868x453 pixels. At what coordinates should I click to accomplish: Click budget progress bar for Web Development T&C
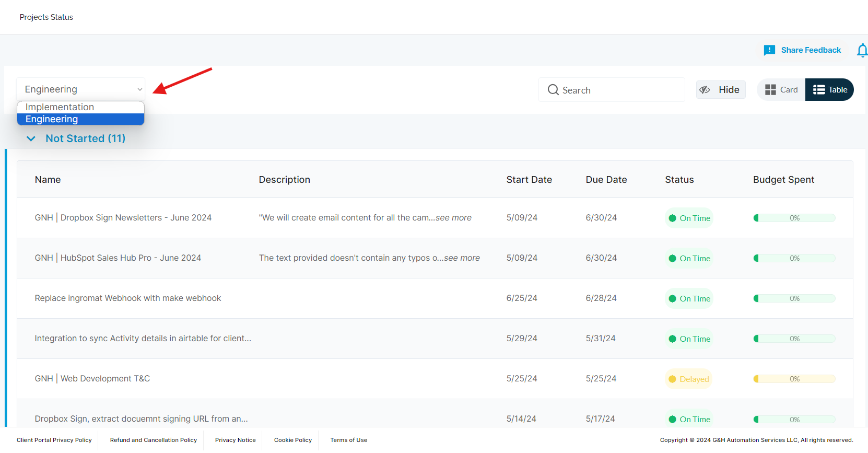click(794, 379)
